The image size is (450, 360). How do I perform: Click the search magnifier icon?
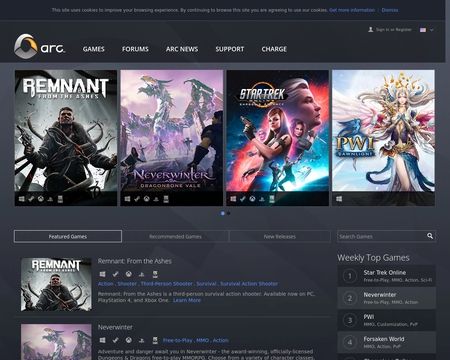click(x=430, y=236)
